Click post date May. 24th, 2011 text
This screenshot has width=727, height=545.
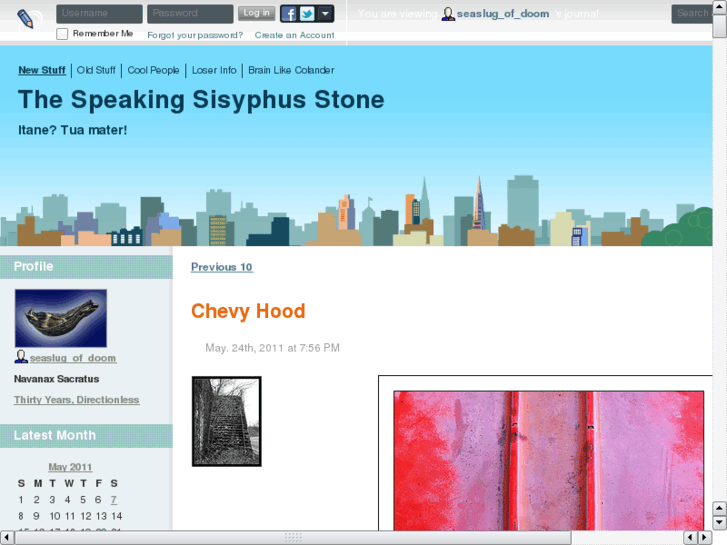pos(272,348)
